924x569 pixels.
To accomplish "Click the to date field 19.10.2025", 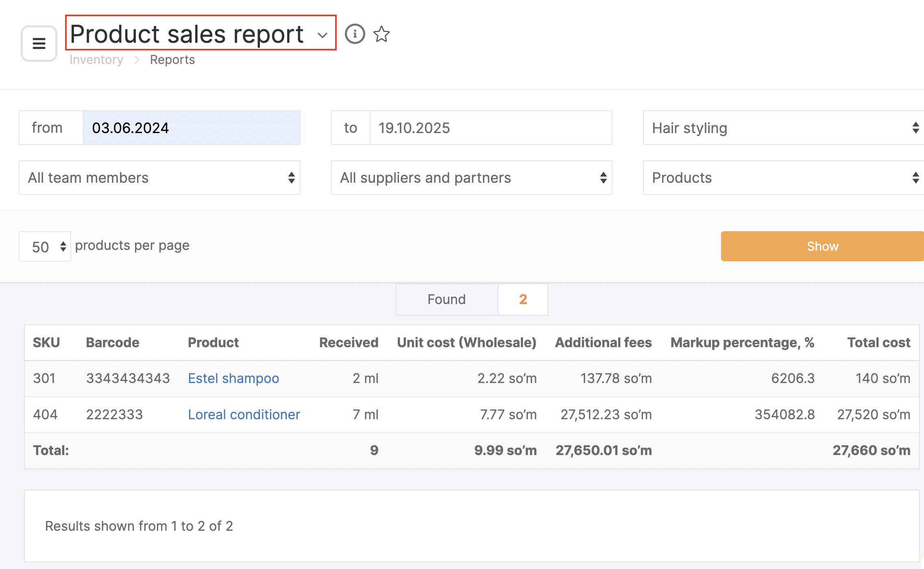I will pyautogui.click(x=490, y=128).
